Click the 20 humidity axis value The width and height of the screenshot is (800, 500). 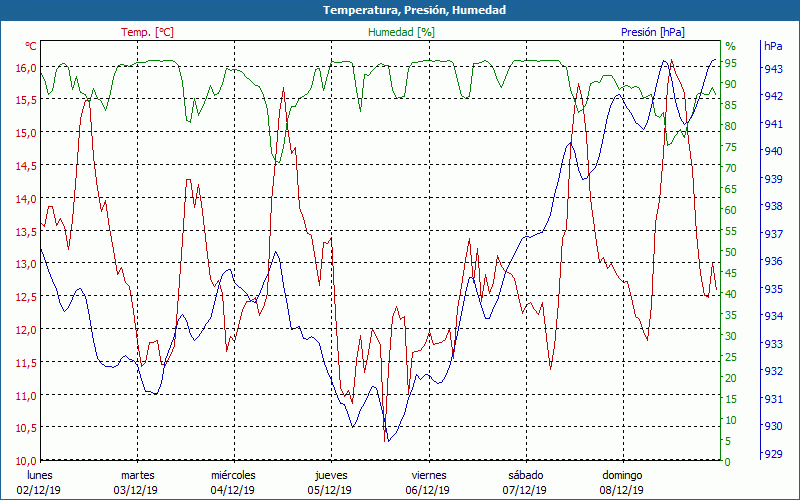(731, 378)
